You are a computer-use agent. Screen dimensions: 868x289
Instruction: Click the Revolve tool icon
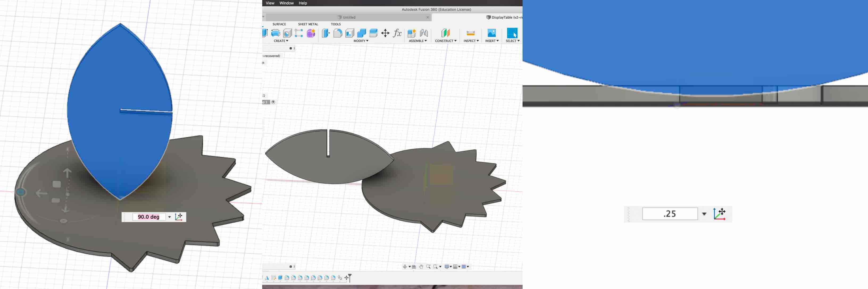275,33
